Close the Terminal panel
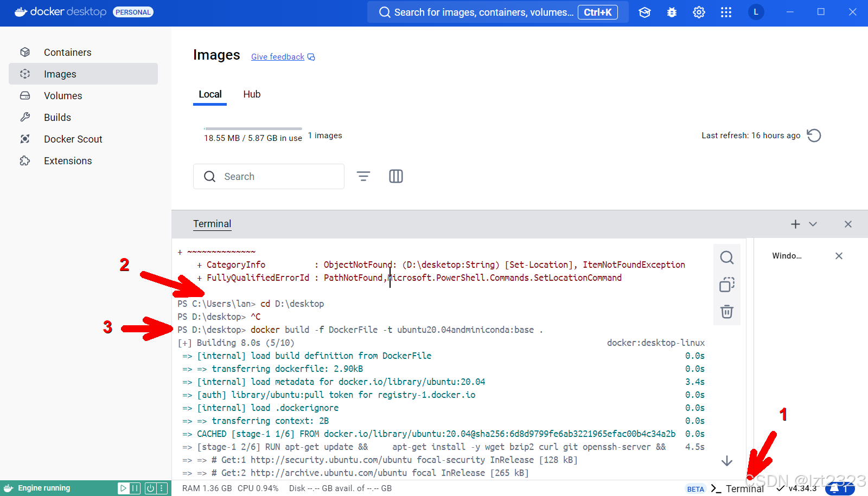The width and height of the screenshot is (868, 496). tap(848, 224)
